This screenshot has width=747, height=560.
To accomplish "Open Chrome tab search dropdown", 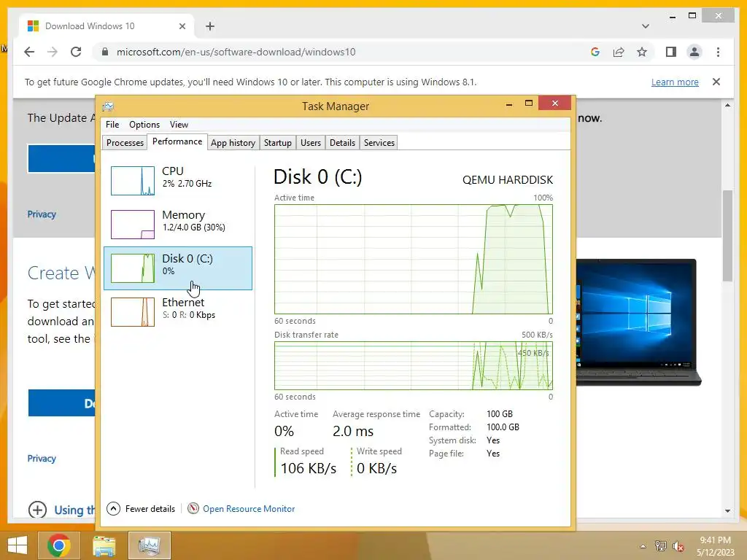I will click(x=645, y=26).
